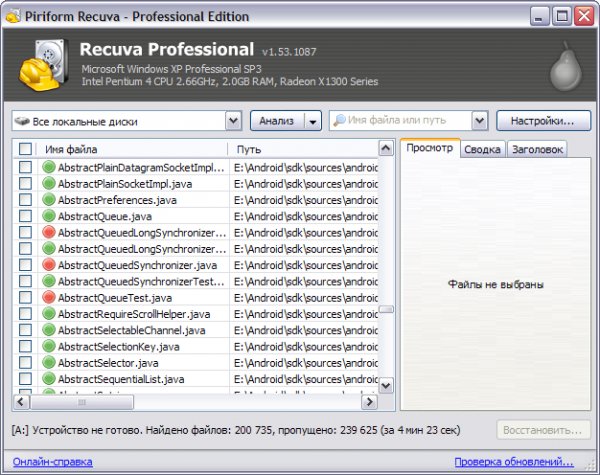The width and height of the screenshot is (600, 475).
Task: Click the horizontal scrollbar left arrow
Action: [21, 402]
